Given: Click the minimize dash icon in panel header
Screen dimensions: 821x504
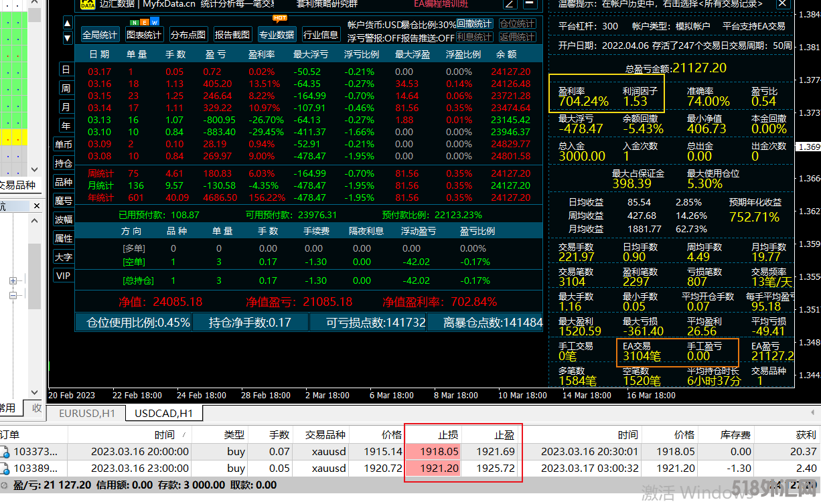Looking at the screenshot, I should click(530, 4).
